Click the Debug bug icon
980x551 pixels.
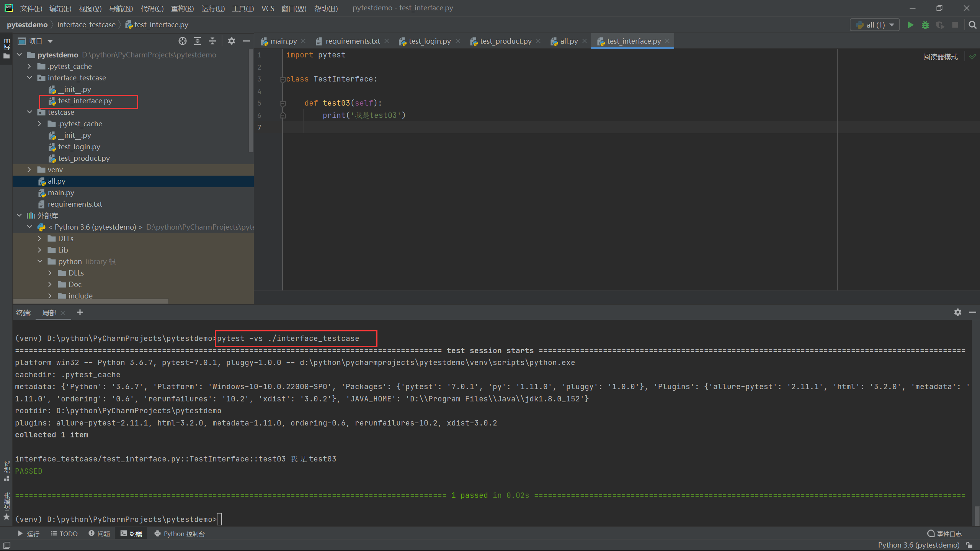pos(925,25)
